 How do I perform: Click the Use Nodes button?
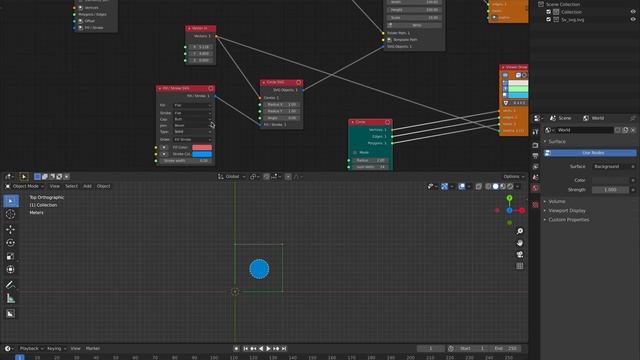point(589,153)
